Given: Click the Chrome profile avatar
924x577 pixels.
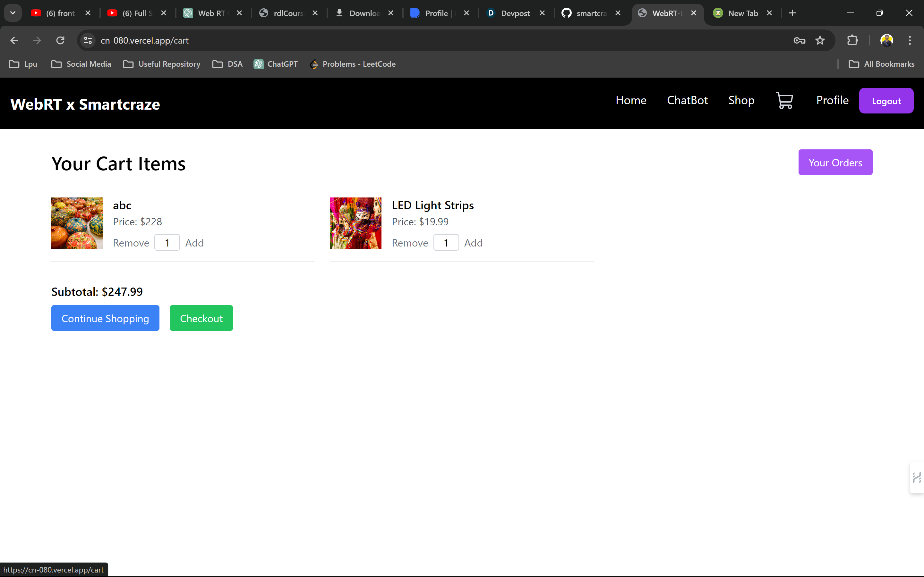Looking at the screenshot, I should pos(886,40).
